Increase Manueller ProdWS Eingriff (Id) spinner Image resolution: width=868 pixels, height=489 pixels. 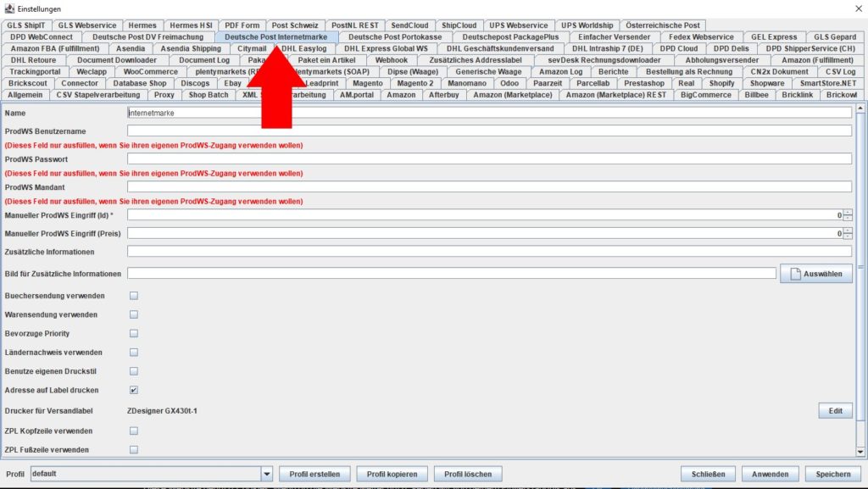848,213
